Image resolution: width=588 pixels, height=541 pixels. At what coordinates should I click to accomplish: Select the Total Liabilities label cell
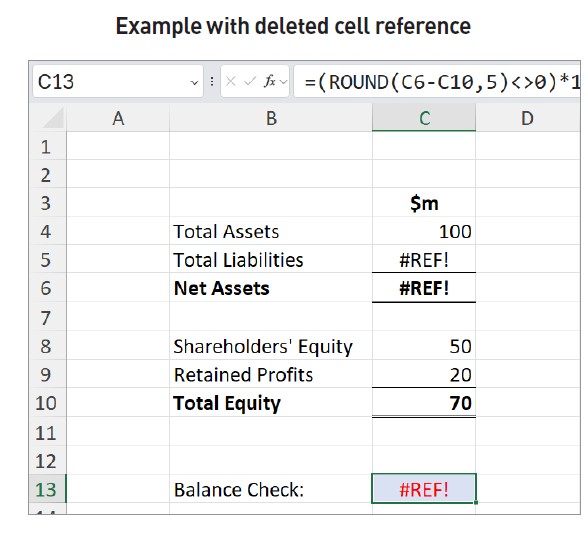pos(271,259)
